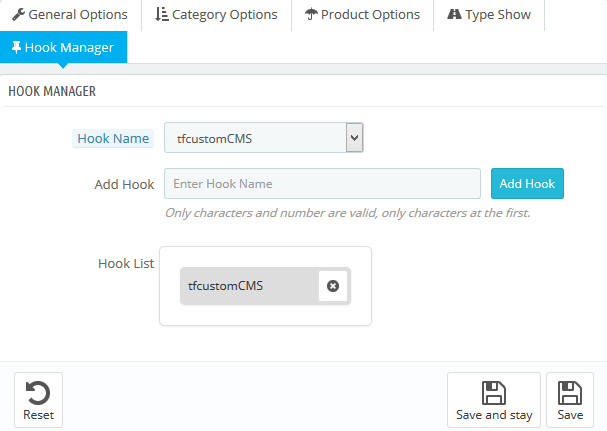Image resolution: width=607 pixels, height=431 pixels.
Task: Click the Reset circular arrow icon
Action: (x=38, y=392)
